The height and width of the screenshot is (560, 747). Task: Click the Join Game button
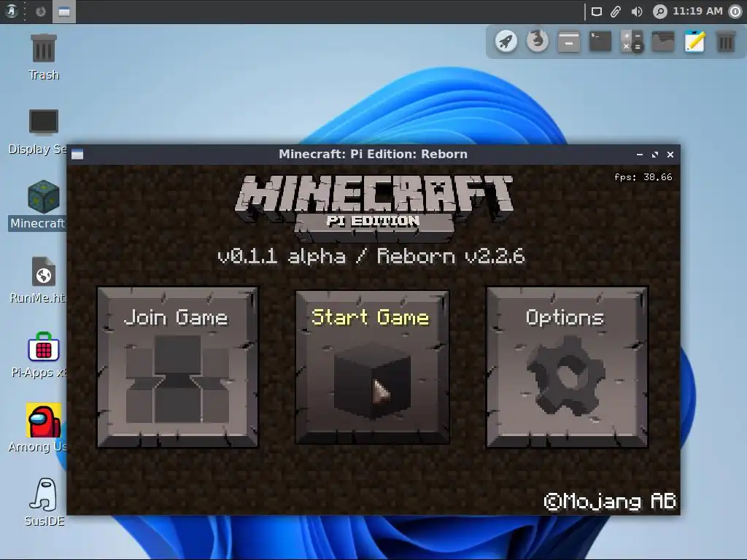pyautogui.click(x=178, y=367)
